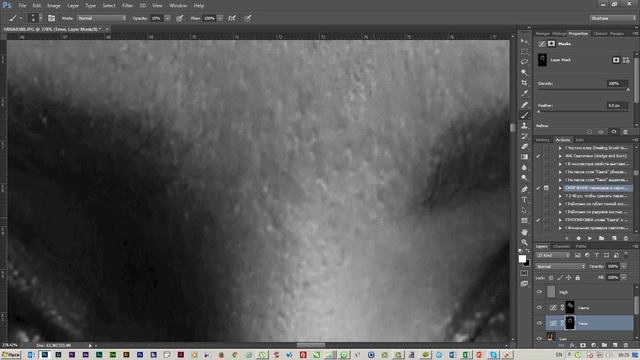Select the Dodge tool
The image size is (640, 360).
(524, 178)
